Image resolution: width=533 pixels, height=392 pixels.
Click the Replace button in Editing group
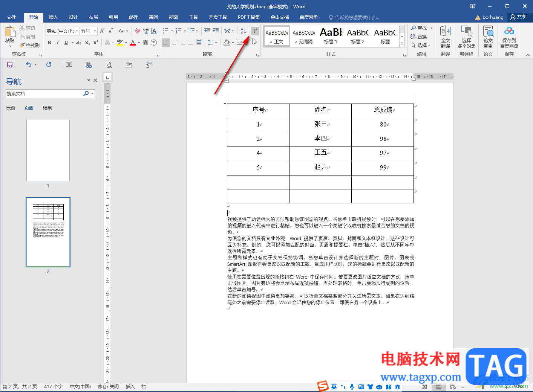[419, 37]
